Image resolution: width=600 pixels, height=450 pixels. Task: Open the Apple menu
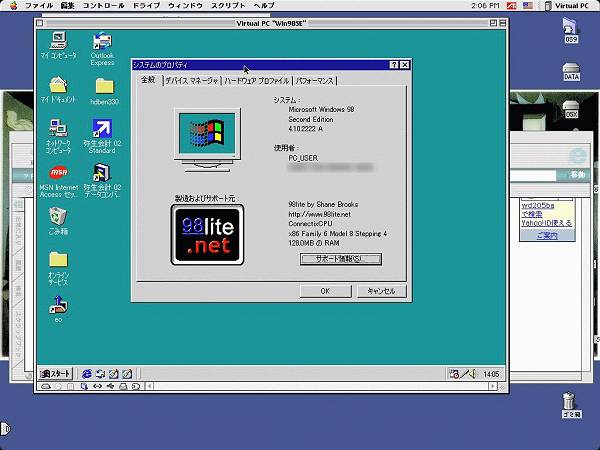click(x=13, y=5)
